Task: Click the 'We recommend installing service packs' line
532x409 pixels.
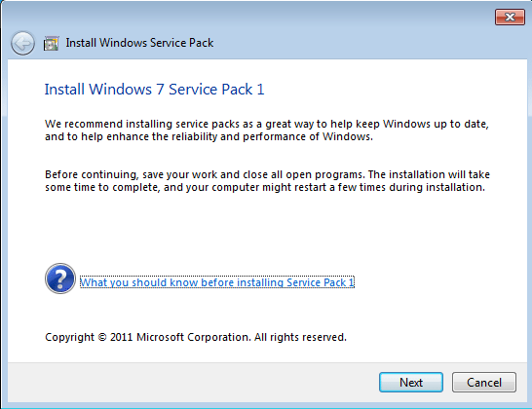Action: (x=267, y=124)
